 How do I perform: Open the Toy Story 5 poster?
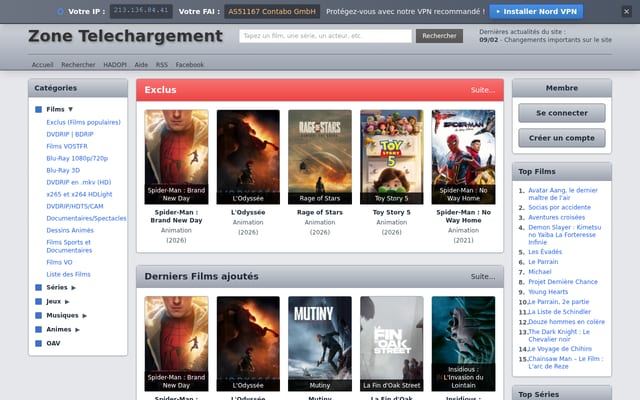(392, 157)
